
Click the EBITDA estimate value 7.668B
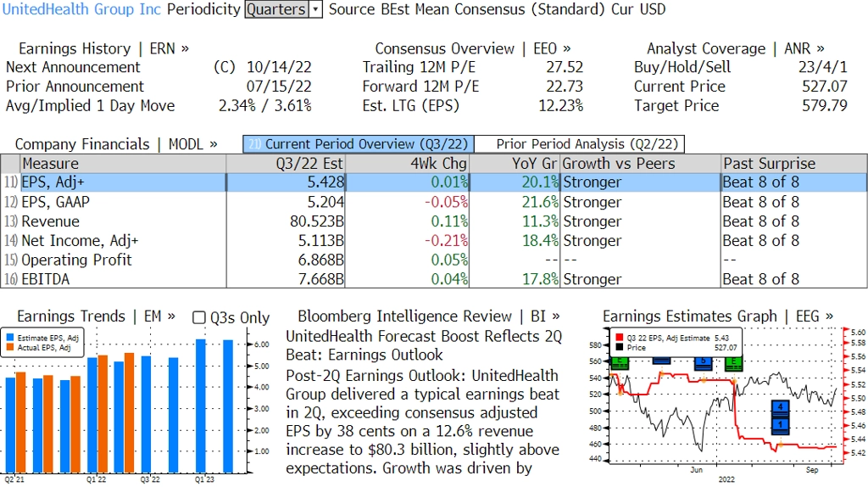[321, 278]
